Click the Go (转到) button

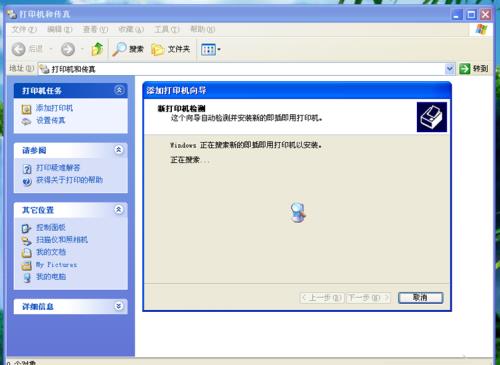pos(474,69)
